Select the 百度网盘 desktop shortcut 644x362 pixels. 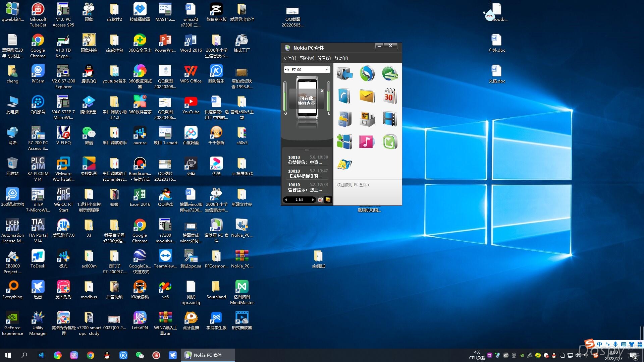click(x=191, y=135)
